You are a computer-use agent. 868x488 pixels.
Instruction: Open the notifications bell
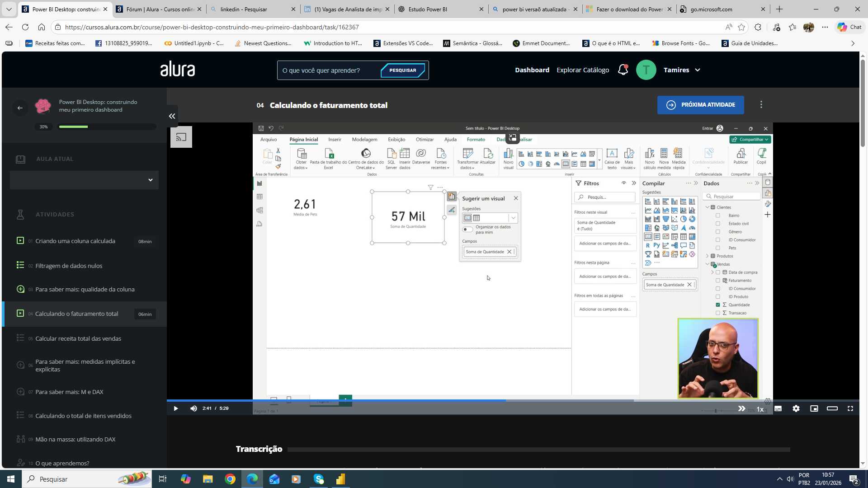623,70
